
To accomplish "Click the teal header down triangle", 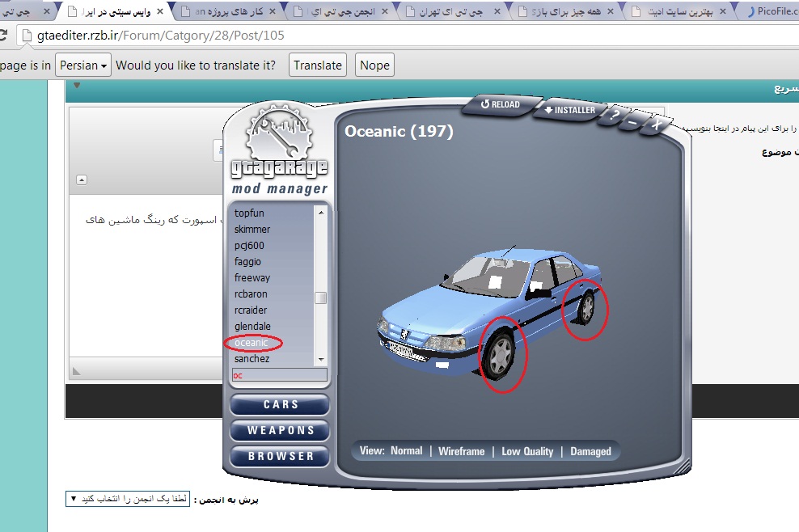I will (77, 85).
